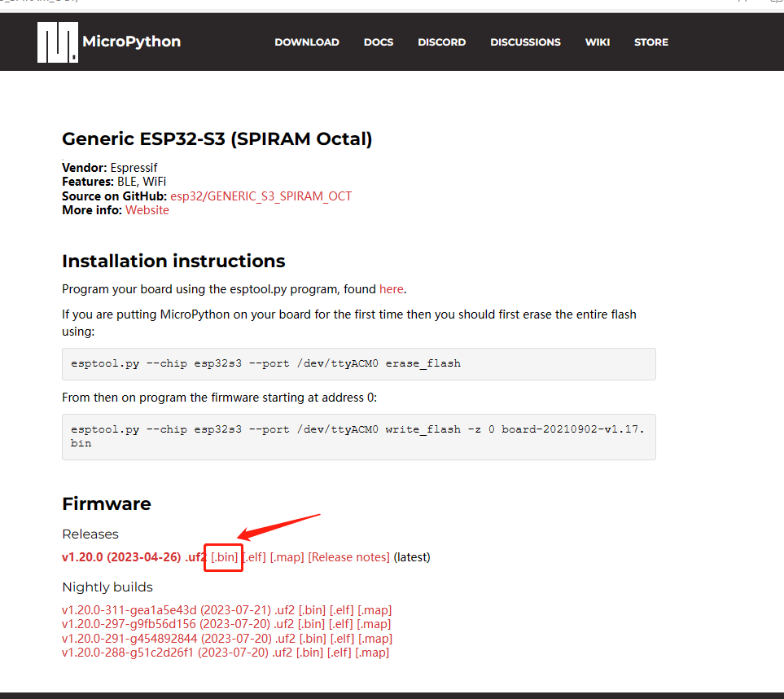Download [.elf] for nightly 288-g51c2d26f1
Screen dimensions: 784x699
tap(339, 653)
